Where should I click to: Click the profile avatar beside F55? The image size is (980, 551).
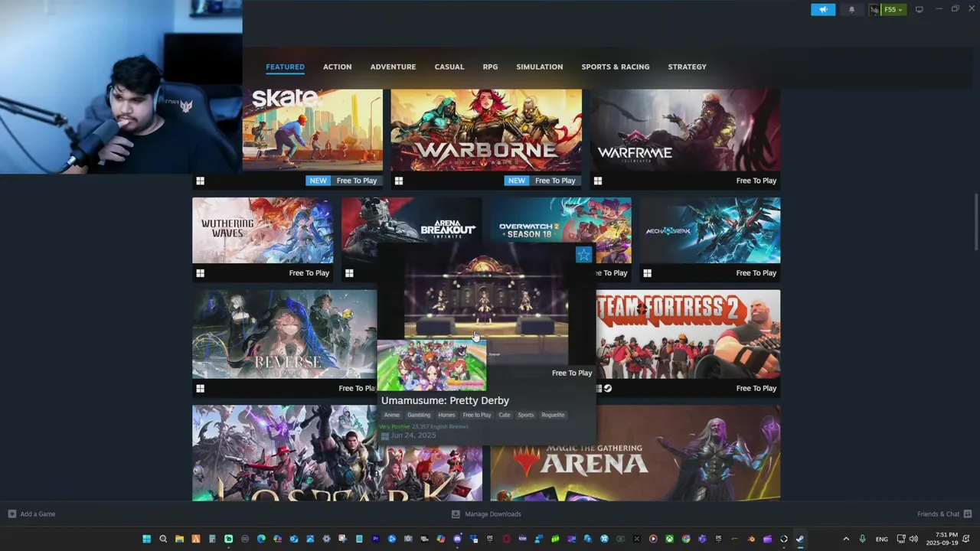click(x=874, y=9)
